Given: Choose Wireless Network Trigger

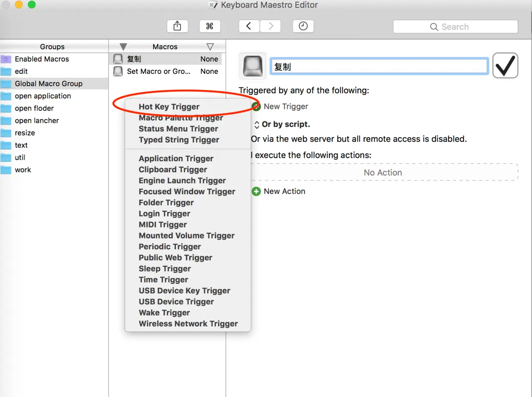Looking at the screenshot, I should pos(188,324).
